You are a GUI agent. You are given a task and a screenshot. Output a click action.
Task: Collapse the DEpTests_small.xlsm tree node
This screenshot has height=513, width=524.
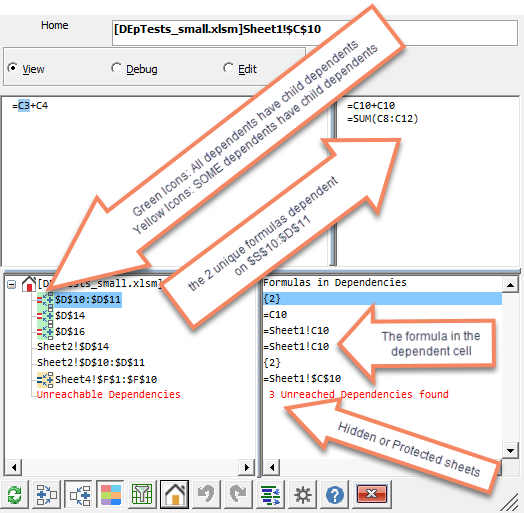[12, 285]
